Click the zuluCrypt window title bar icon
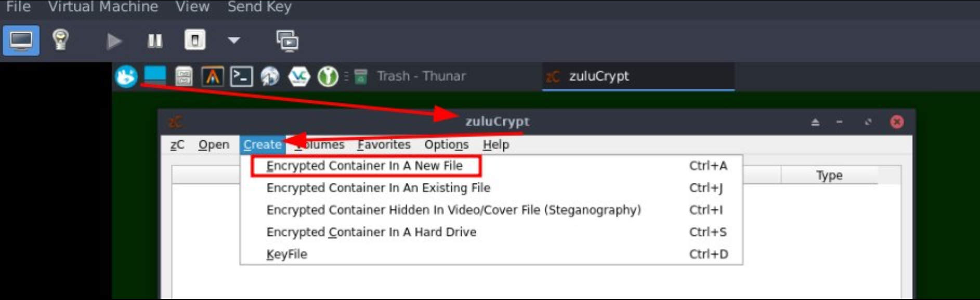Screen dimensions: 980x300 (x=175, y=122)
